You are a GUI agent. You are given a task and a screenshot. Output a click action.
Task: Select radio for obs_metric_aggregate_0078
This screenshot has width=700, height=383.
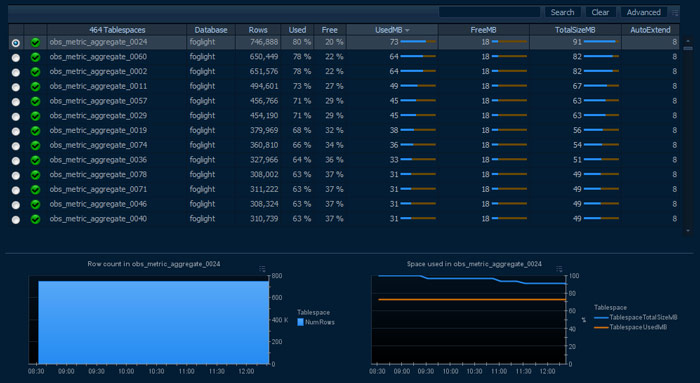coord(16,175)
